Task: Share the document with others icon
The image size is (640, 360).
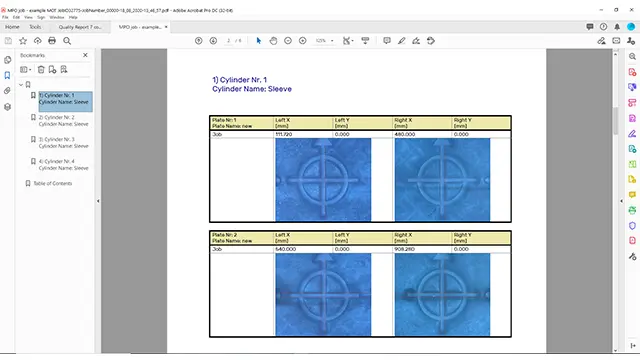Action: coord(631,41)
